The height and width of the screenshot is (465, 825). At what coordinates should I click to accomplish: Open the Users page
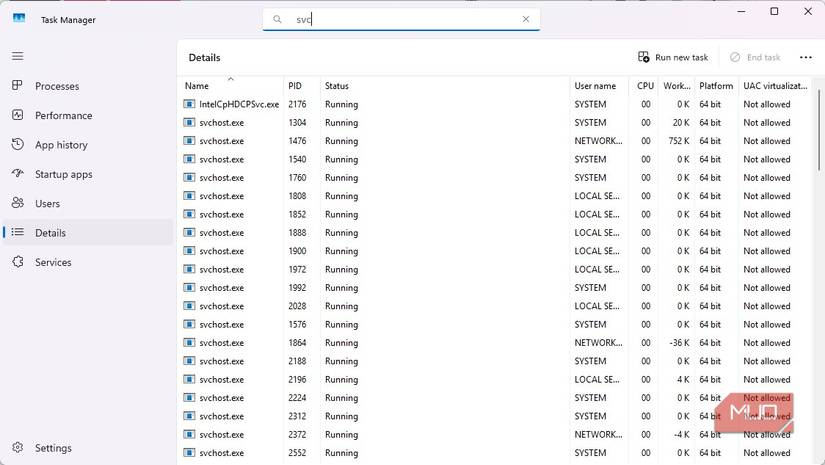point(88,204)
